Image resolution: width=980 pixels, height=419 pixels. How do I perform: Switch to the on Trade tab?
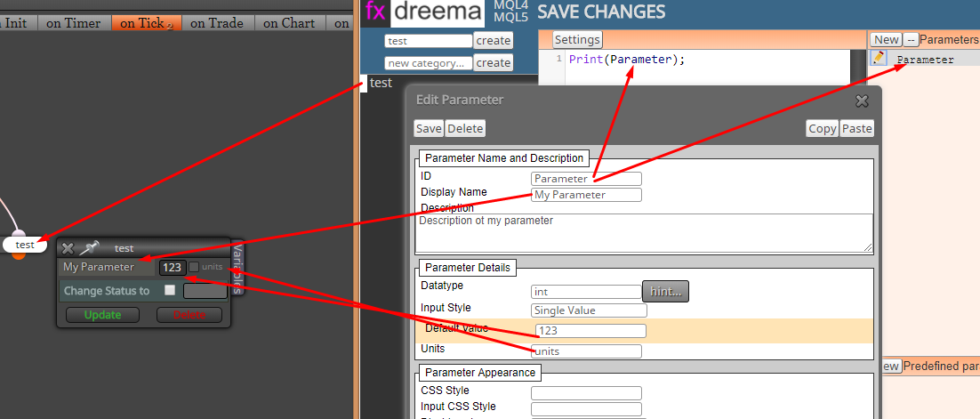pos(217,23)
